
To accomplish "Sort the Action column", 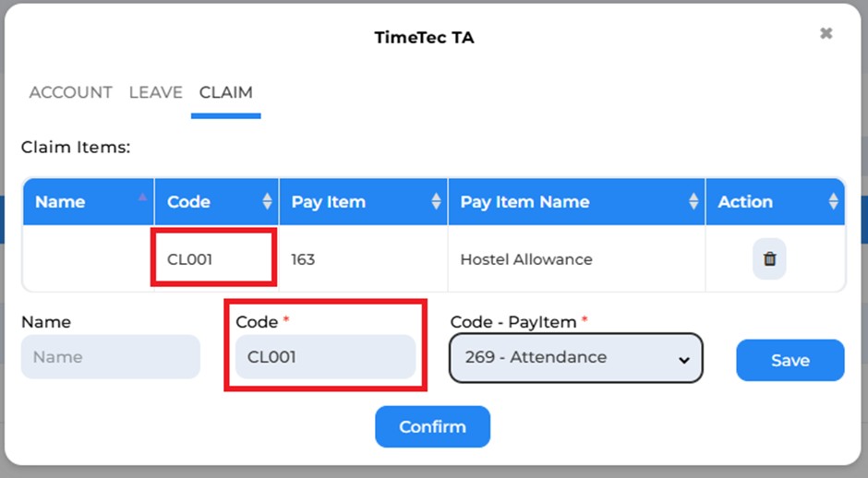I will [x=833, y=201].
